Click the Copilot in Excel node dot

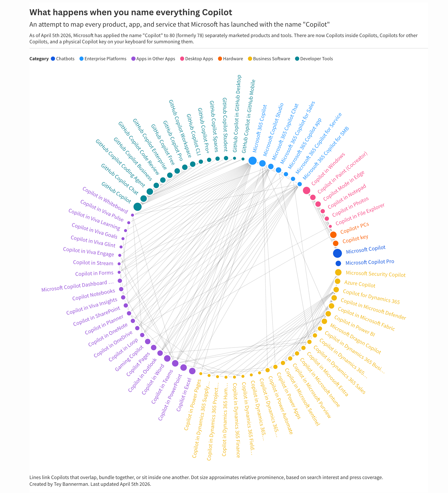(192, 371)
